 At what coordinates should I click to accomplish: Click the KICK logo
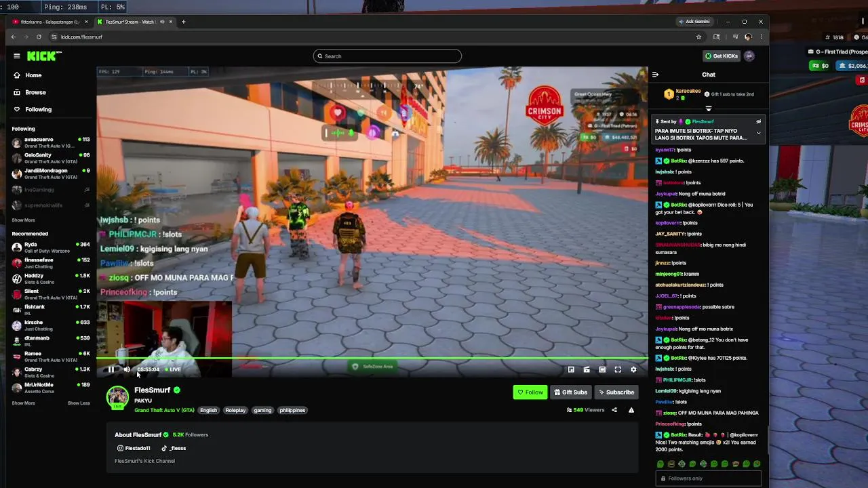(x=44, y=56)
